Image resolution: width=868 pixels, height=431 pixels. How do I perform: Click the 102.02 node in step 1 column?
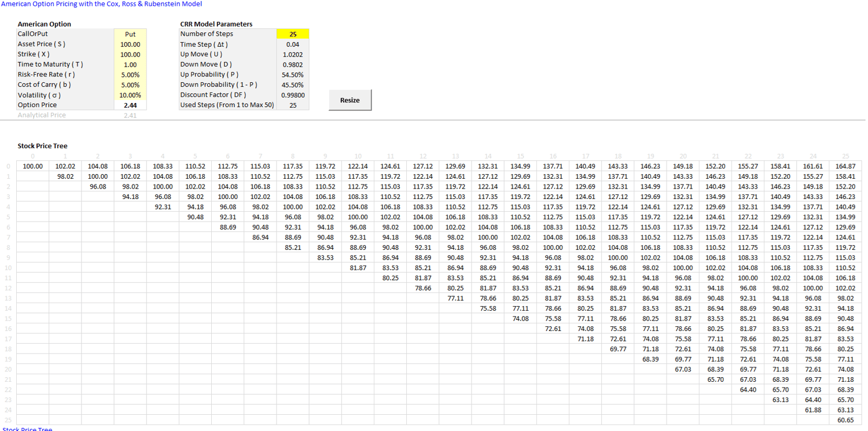point(65,167)
